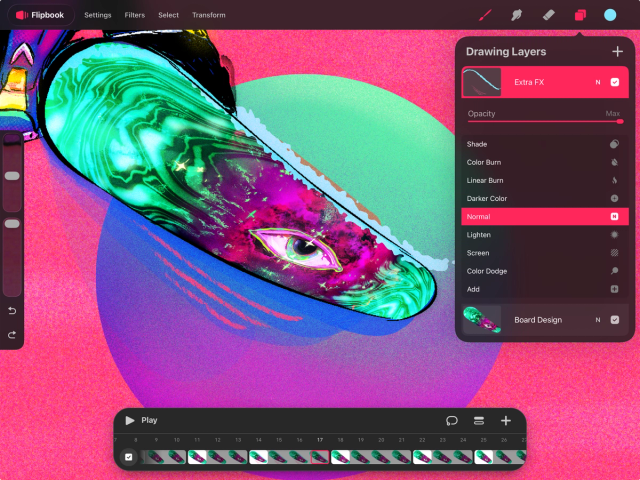This screenshot has height=480, width=640.
Task: Toggle the loop playback icon
Action: click(451, 420)
